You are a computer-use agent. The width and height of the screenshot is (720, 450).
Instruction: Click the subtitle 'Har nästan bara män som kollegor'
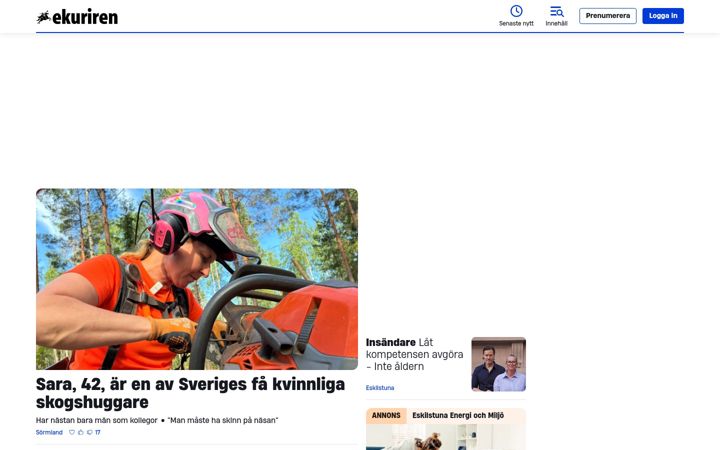[x=96, y=420]
